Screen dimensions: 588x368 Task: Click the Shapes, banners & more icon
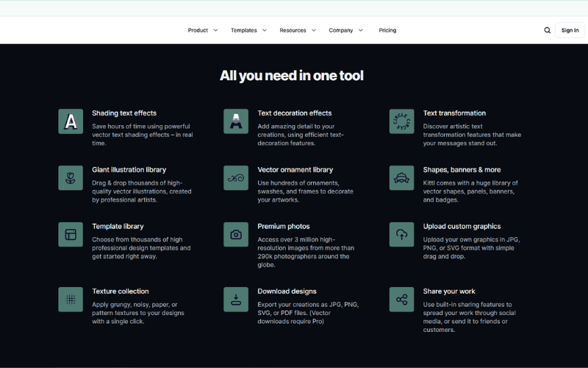point(401,178)
